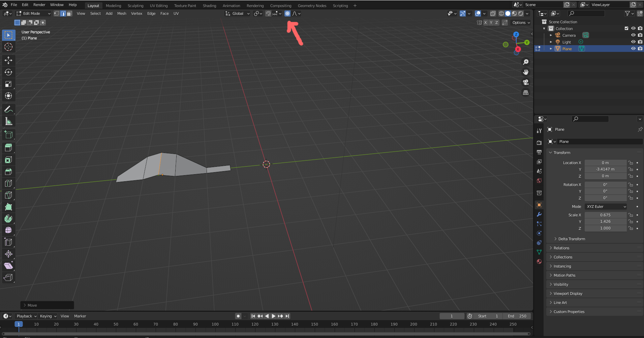Toggle proportional editing button
The width and height of the screenshot is (644, 338).
(x=287, y=13)
